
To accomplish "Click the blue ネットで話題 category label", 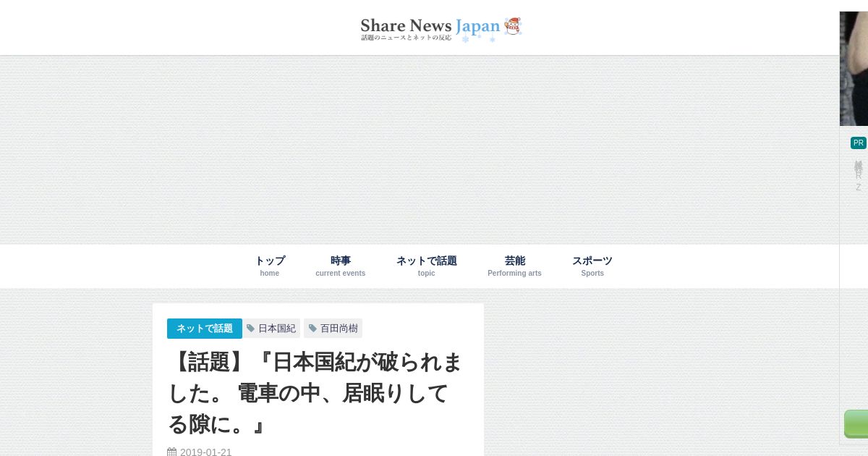I will click(x=205, y=329).
